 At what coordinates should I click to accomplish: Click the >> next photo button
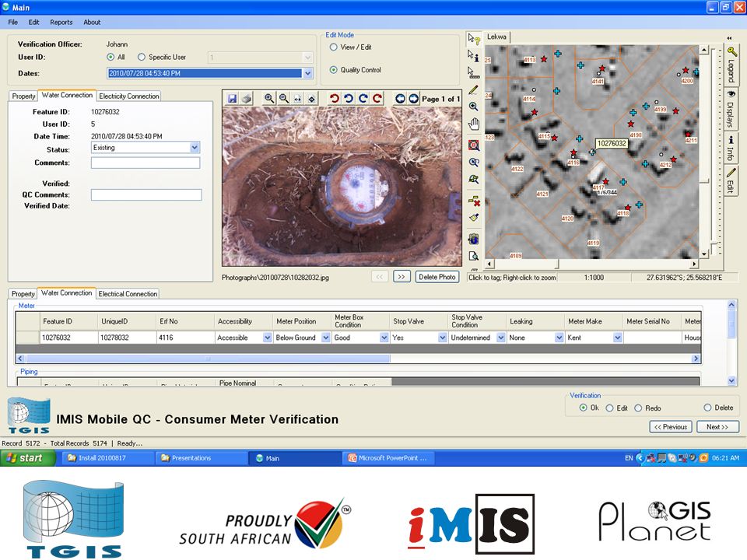coord(402,277)
